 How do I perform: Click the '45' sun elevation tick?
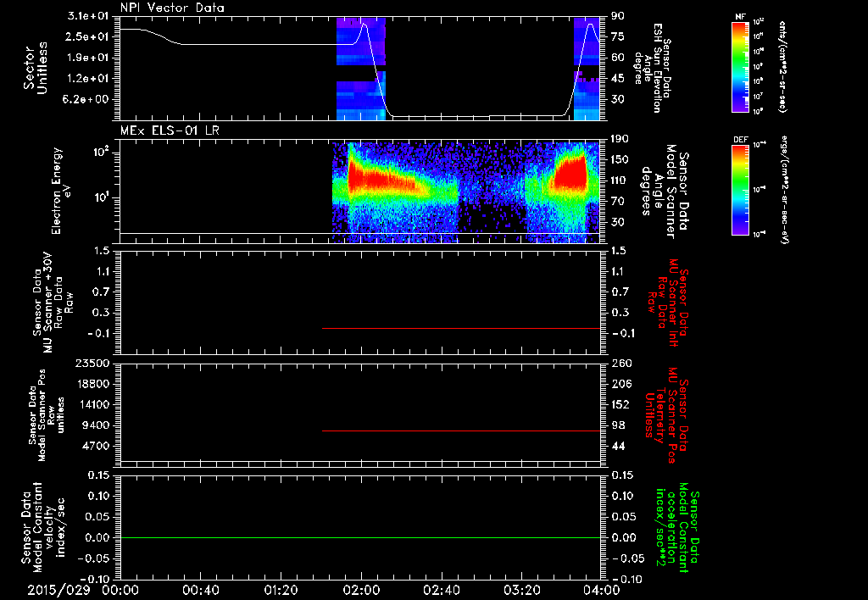point(617,79)
